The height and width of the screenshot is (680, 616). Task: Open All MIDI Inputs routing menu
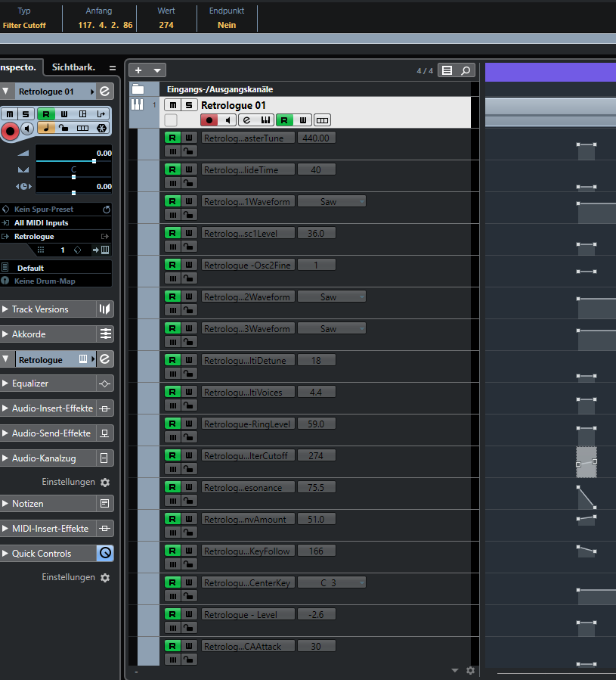pyautogui.click(x=55, y=222)
